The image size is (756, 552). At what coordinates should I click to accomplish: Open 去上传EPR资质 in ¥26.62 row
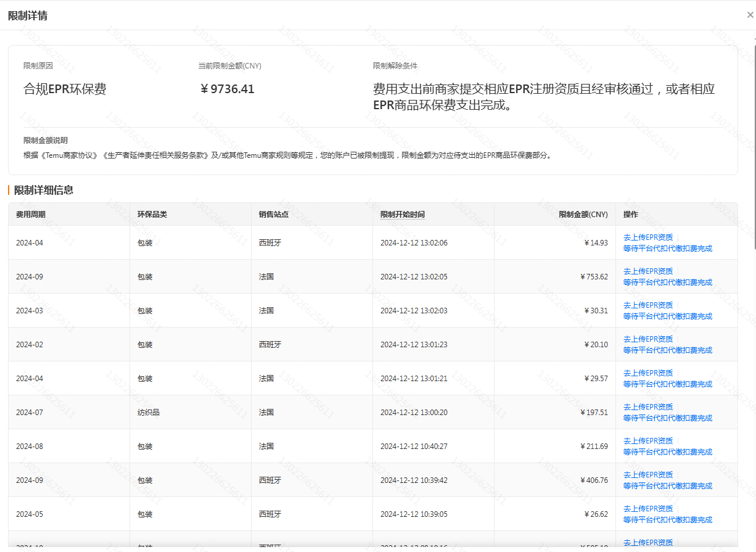[648, 509]
